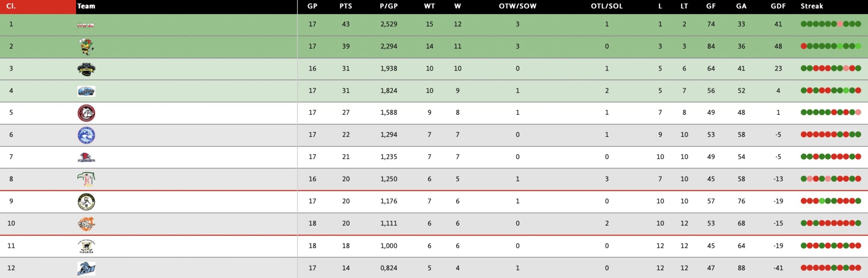The height and width of the screenshot is (278, 868).
Task: Select the Team column header
Action: point(86,6)
